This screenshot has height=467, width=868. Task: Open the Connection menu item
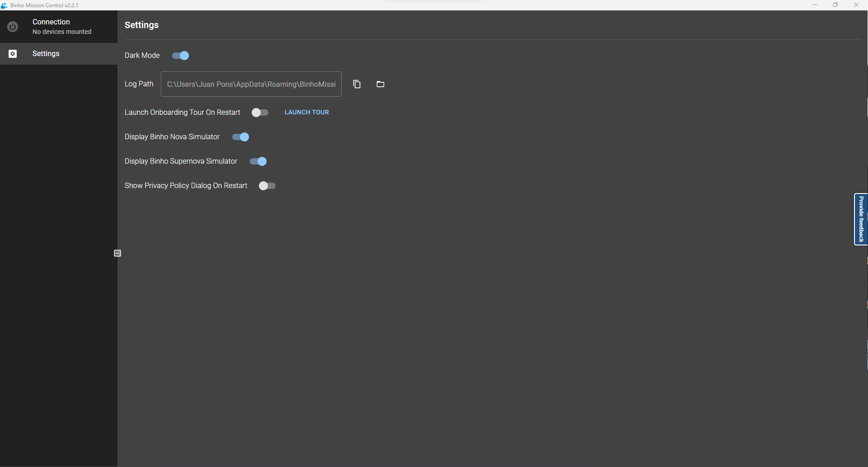(x=59, y=27)
